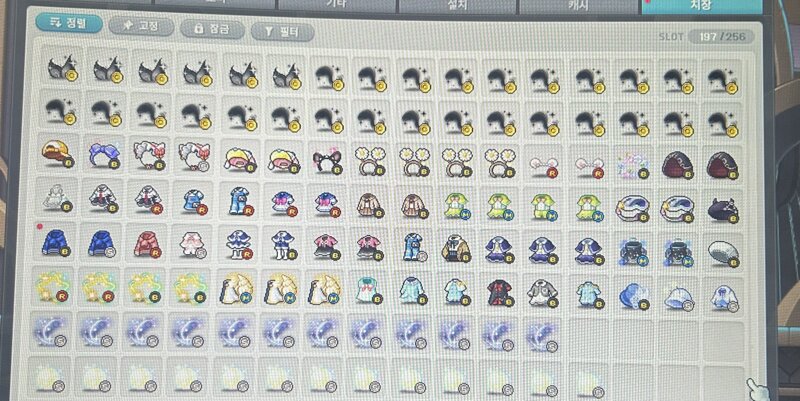800x401 pixels.
Task: Select the white knit beanie item
Action: (723, 253)
